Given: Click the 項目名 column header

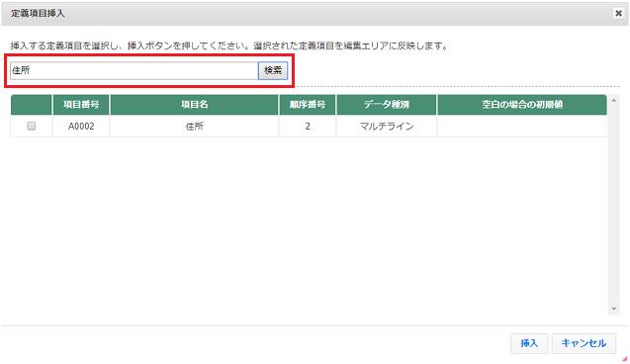Looking at the screenshot, I should pos(194,105).
